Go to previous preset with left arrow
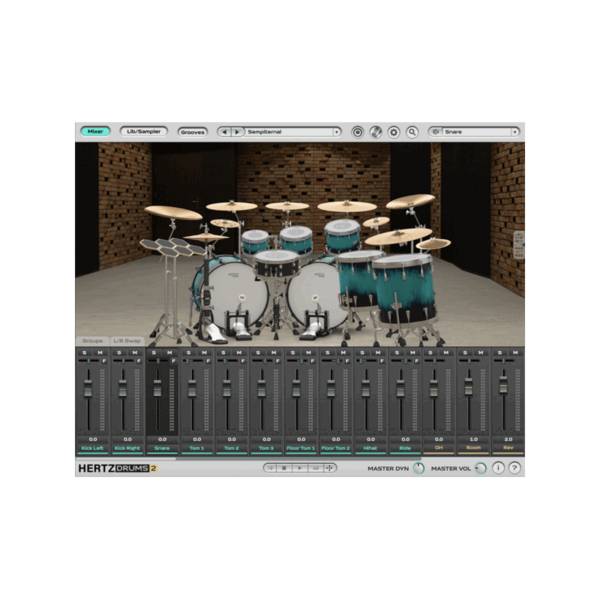Image resolution: width=600 pixels, height=600 pixels. click(x=225, y=132)
